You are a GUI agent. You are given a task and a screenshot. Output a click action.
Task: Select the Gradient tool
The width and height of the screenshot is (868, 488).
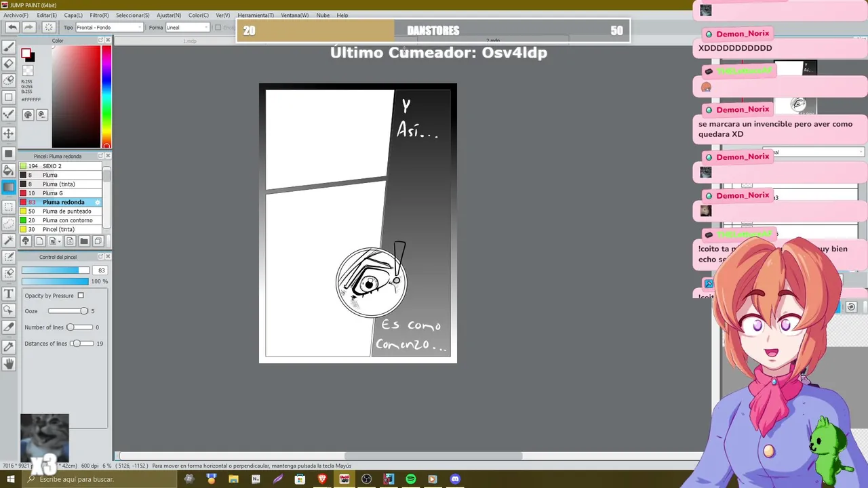[x=9, y=186]
